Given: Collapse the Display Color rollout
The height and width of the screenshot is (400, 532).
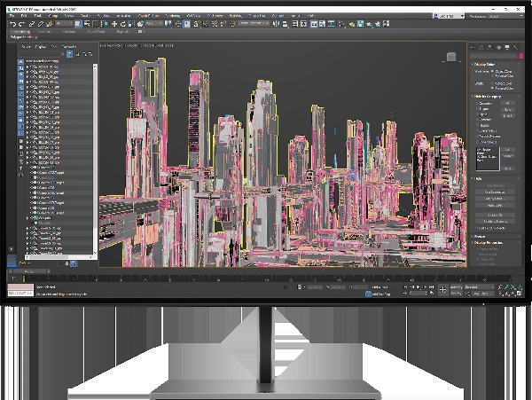Looking at the screenshot, I should click(x=486, y=64).
